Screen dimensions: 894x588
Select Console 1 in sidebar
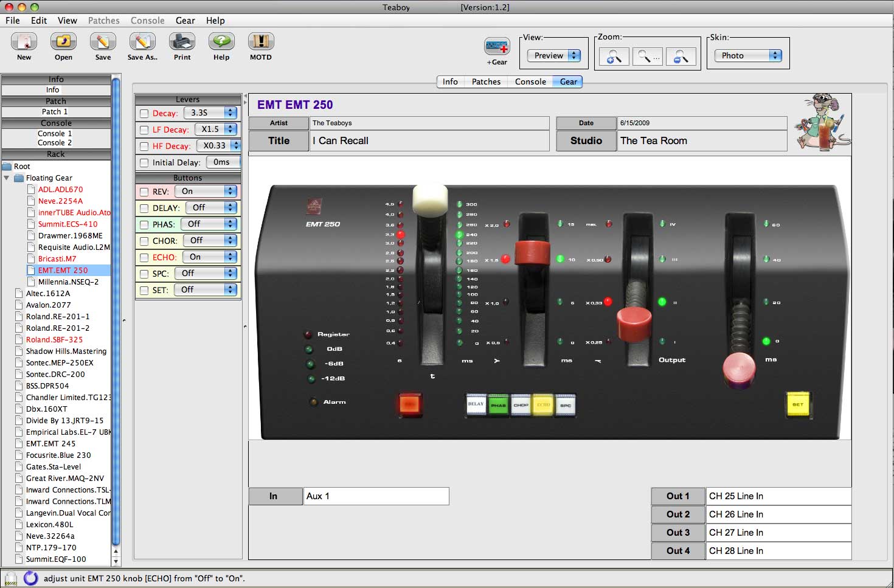(x=55, y=134)
